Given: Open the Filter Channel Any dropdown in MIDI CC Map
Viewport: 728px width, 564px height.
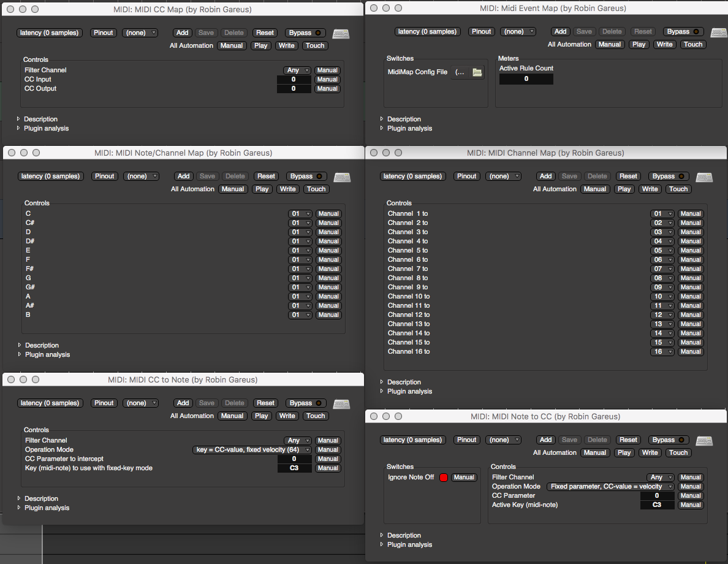Looking at the screenshot, I should coord(297,70).
